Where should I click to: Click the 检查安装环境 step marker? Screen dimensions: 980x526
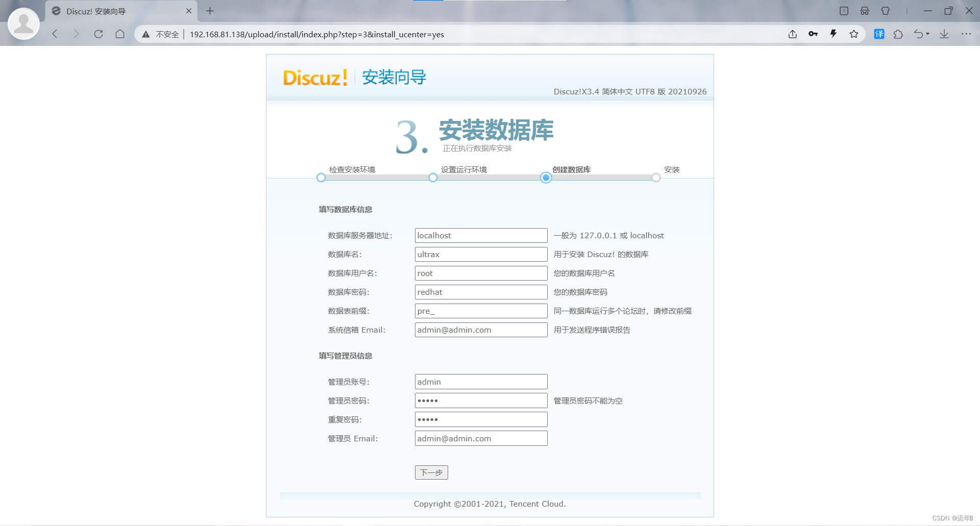coord(321,178)
